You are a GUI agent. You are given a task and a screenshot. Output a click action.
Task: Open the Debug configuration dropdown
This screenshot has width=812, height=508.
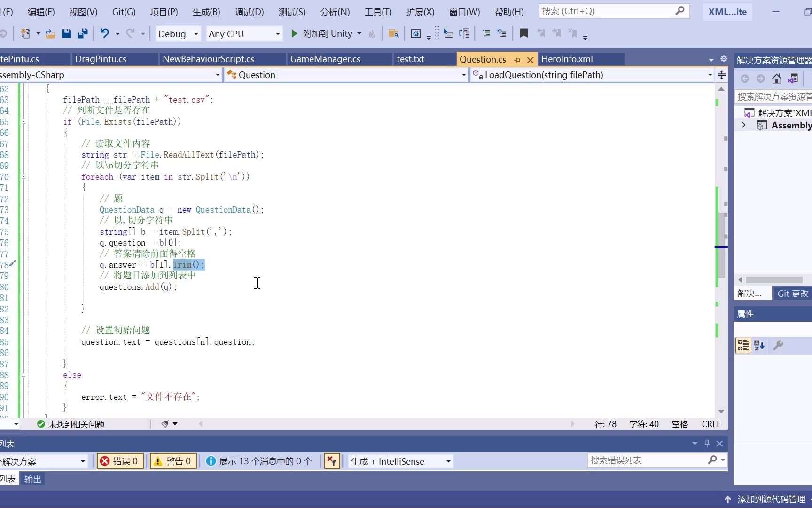pyautogui.click(x=179, y=33)
